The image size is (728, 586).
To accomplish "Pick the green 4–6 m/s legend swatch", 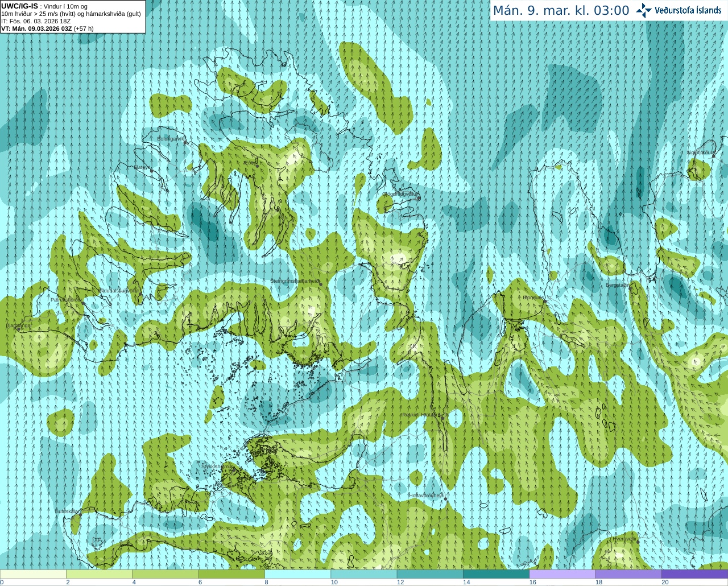I will pos(166,574).
